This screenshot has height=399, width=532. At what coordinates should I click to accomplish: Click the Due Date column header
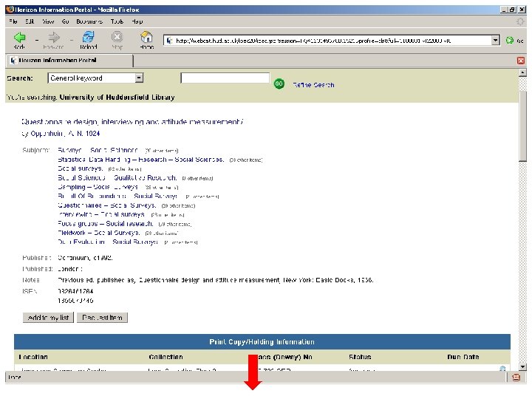click(x=463, y=357)
